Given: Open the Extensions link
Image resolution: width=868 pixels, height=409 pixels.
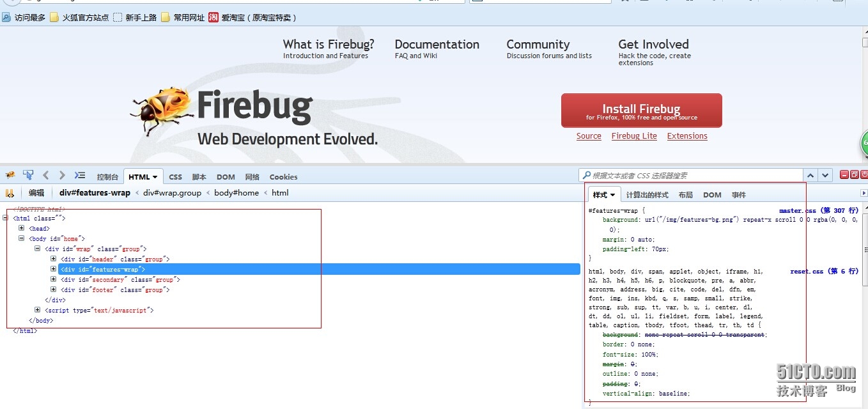Looking at the screenshot, I should click(687, 136).
